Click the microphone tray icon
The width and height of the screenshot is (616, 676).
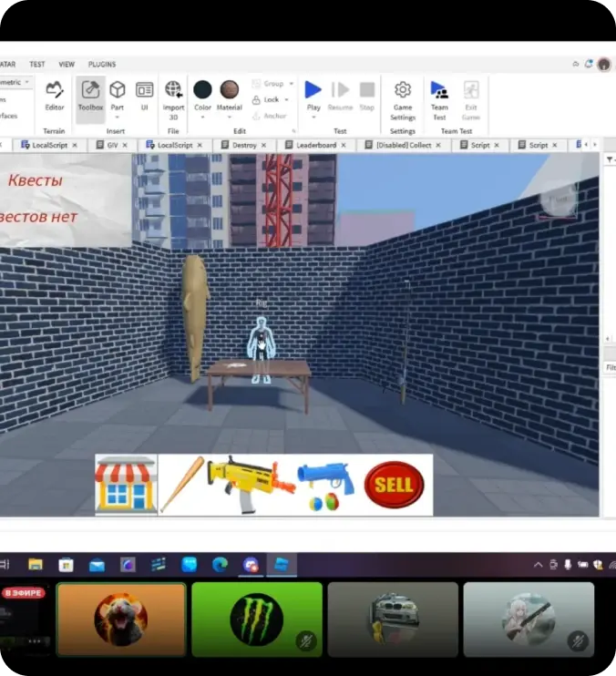(568, 564)
